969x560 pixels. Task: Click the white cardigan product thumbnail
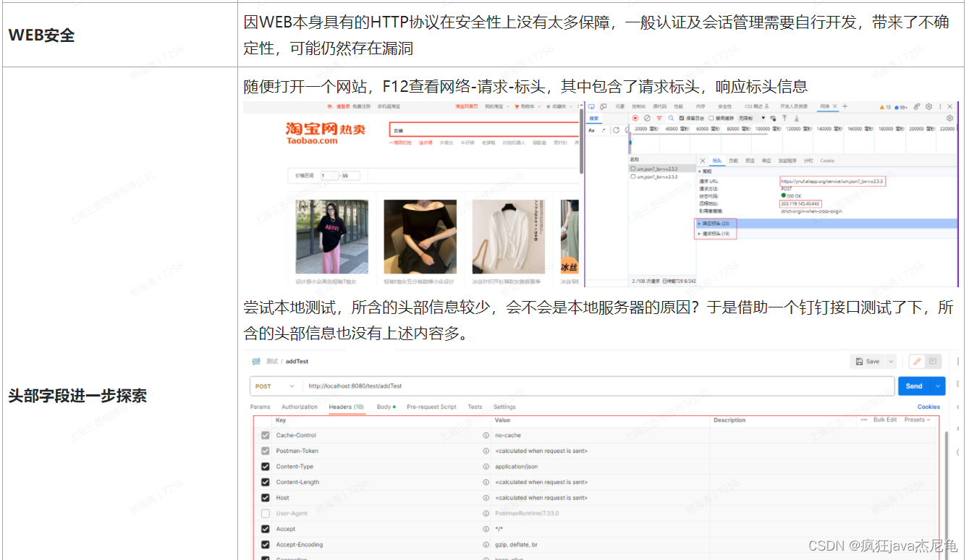tap(508, 236)
